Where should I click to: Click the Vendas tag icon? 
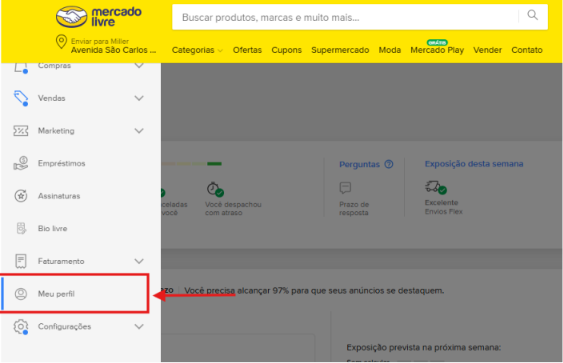(x=21, y=98)
